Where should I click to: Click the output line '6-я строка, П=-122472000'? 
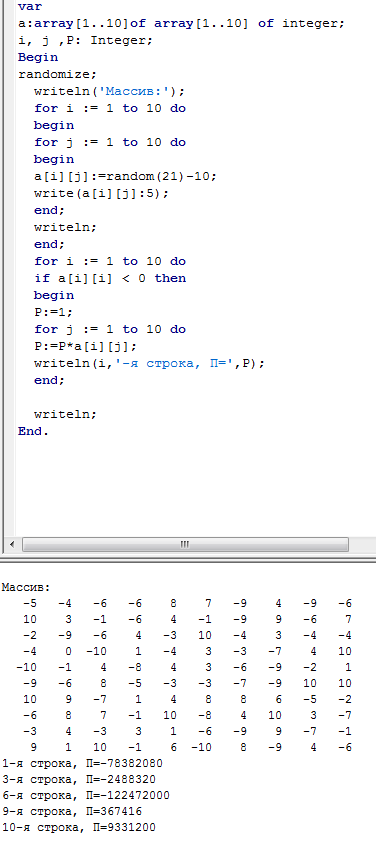85,795
